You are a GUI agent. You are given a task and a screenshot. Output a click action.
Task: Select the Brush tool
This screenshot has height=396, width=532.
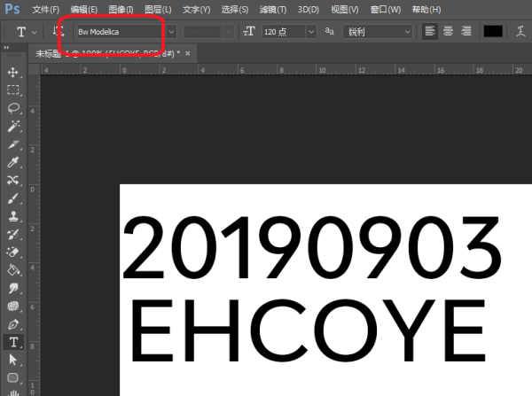pos(13,198)
